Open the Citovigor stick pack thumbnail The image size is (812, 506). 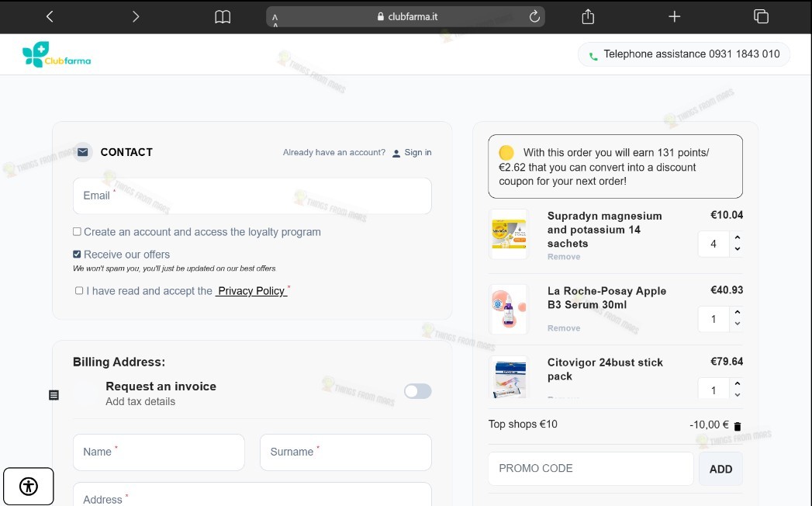coord(509,377)
